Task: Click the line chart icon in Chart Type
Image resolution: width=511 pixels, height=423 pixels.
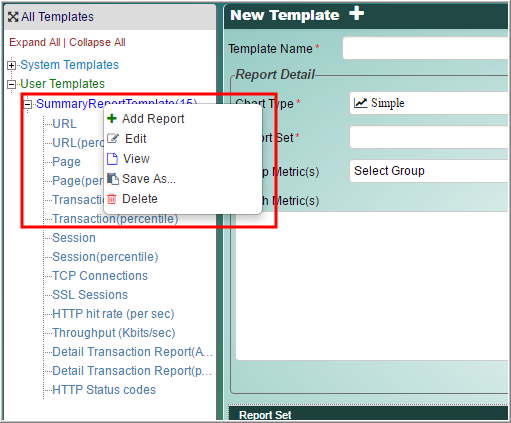Action: click(360, 103)
